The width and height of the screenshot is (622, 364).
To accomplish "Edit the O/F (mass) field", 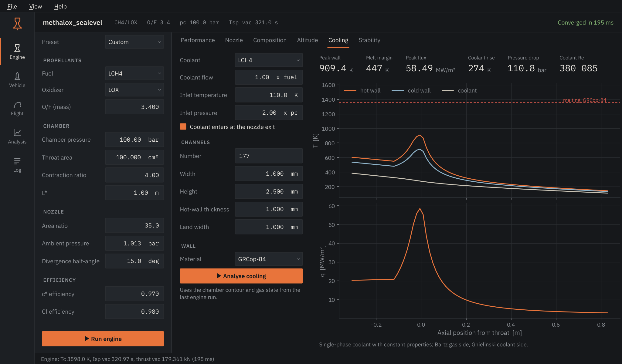I will [134, 107].
